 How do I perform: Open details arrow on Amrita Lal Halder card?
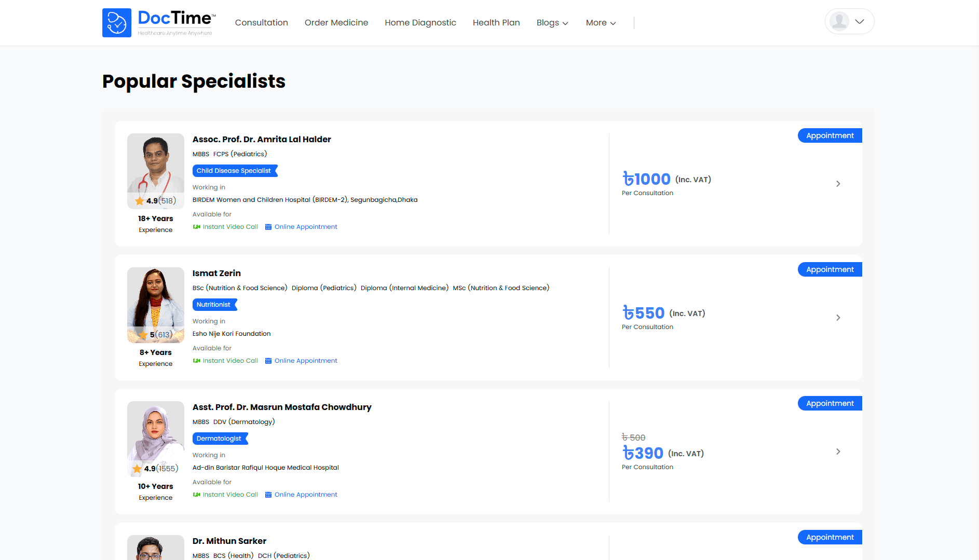pos(838,184)
